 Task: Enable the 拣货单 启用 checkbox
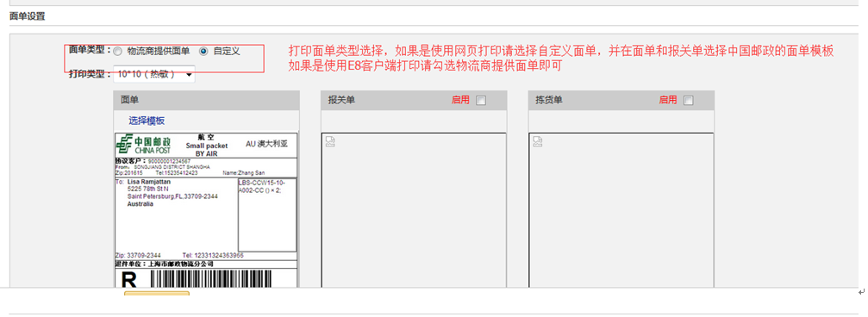point(688,101)
